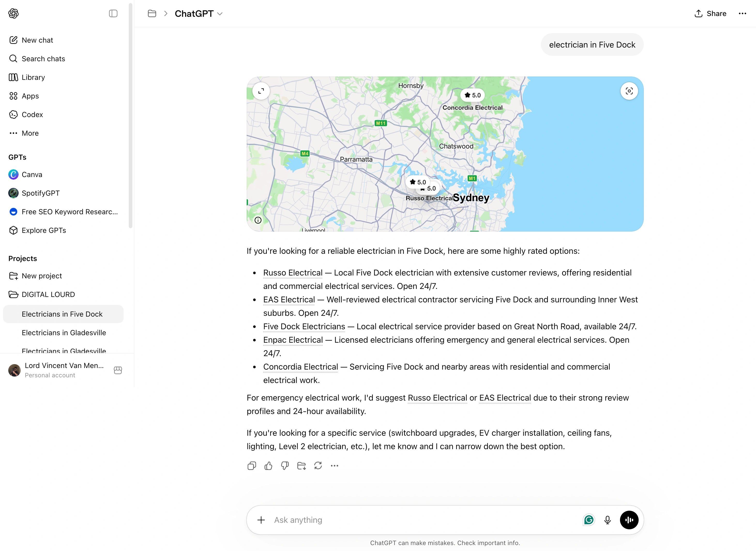Screen dimensions: 756x551
Task: Open more response actions ellipsis
Action: tap(335, 466)
